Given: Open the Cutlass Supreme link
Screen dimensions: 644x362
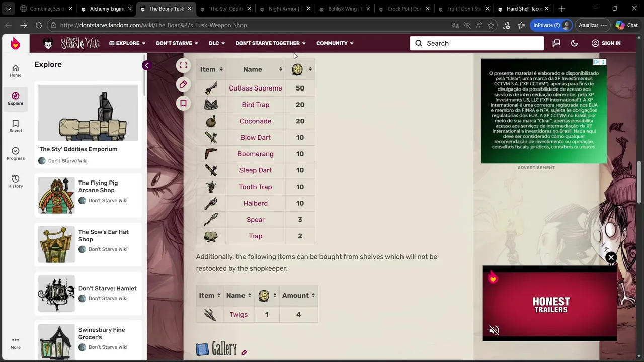Looking at the screenshot, I should pyautogui.click(x=256, y=88).
